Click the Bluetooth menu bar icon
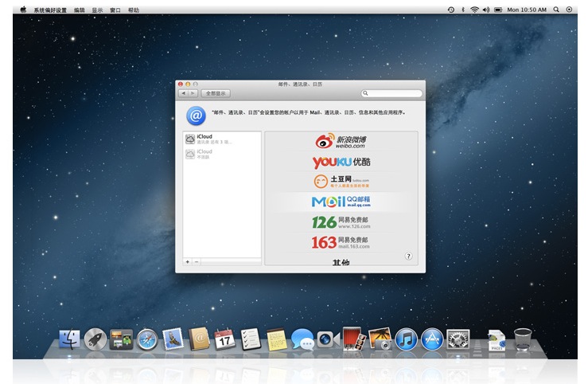This screenshot has width=588, height=384. (463, 10)
